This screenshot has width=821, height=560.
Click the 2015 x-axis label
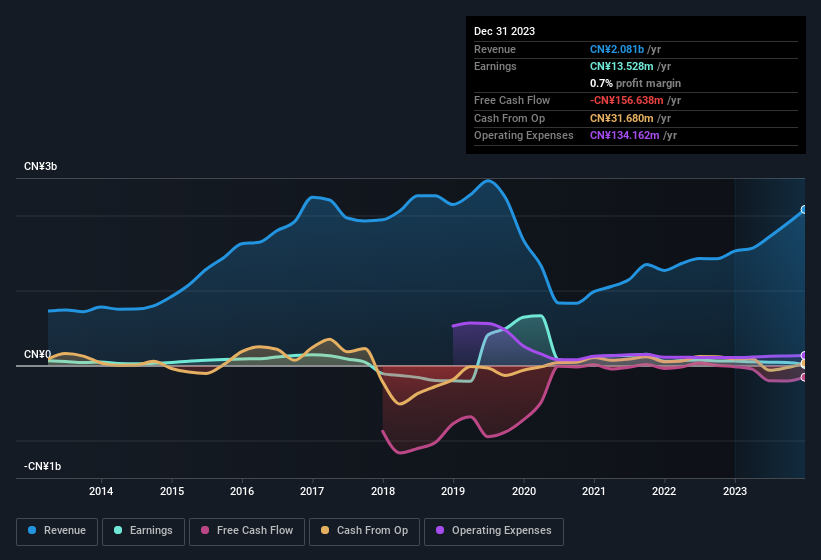tap(172, 491)
